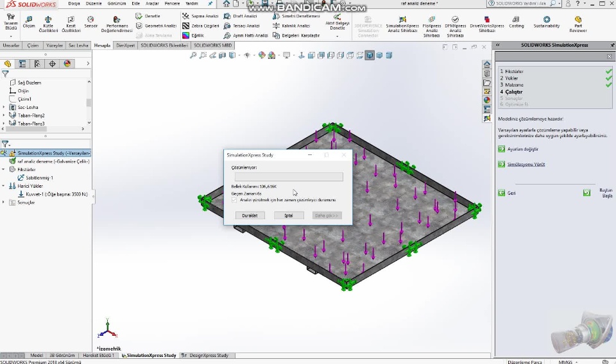Open Sapma Analizi deviation analysis
Image resolution: width=616 pixels, height=364 pixels.
(x=200, y=16)
